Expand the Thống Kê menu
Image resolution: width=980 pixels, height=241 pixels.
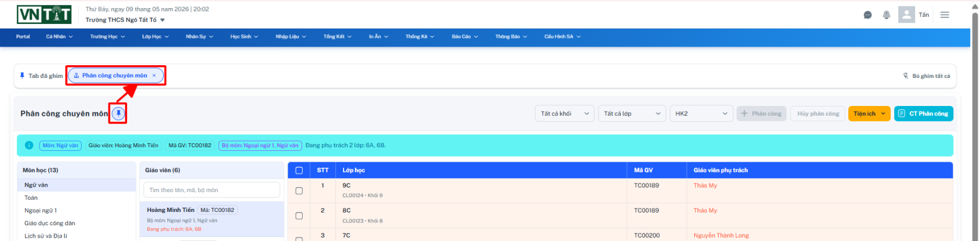[x=420, y=37]
